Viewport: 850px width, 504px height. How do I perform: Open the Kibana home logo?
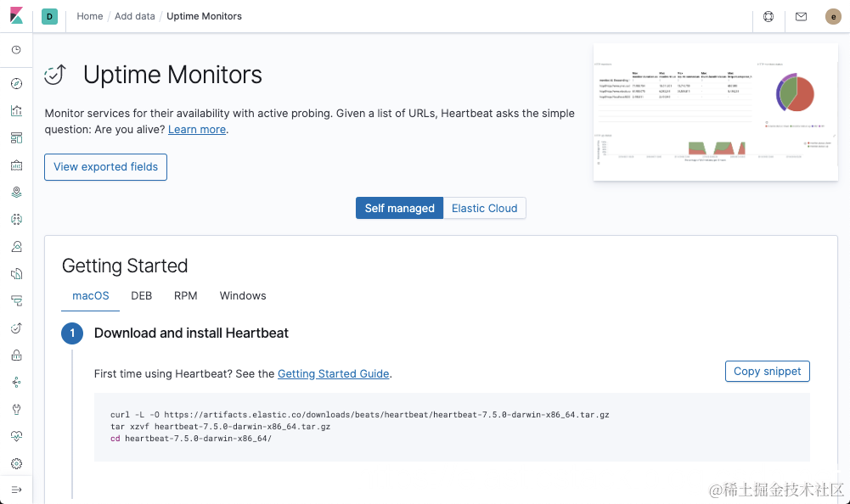[x=16, y=16]
